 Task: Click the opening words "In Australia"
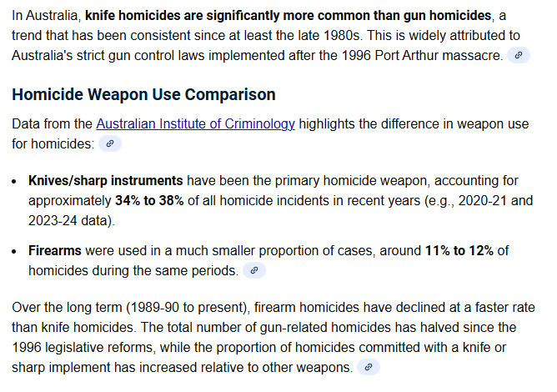pyautogui.click(x=46, y=16)
